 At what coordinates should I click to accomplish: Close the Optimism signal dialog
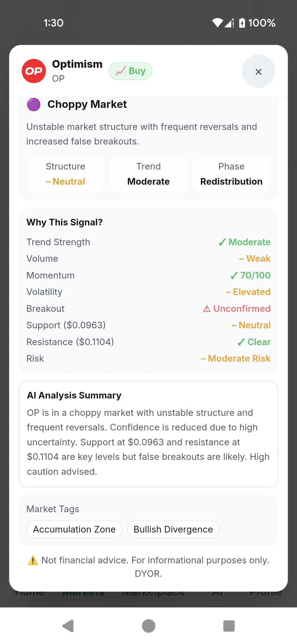[258, 71]
